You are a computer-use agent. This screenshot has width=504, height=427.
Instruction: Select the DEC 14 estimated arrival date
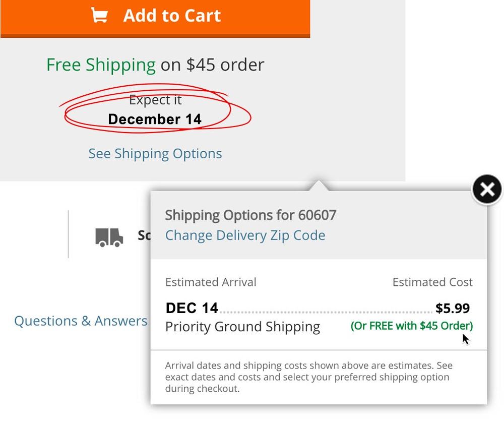pyautogui.click(x=192, y=308)
